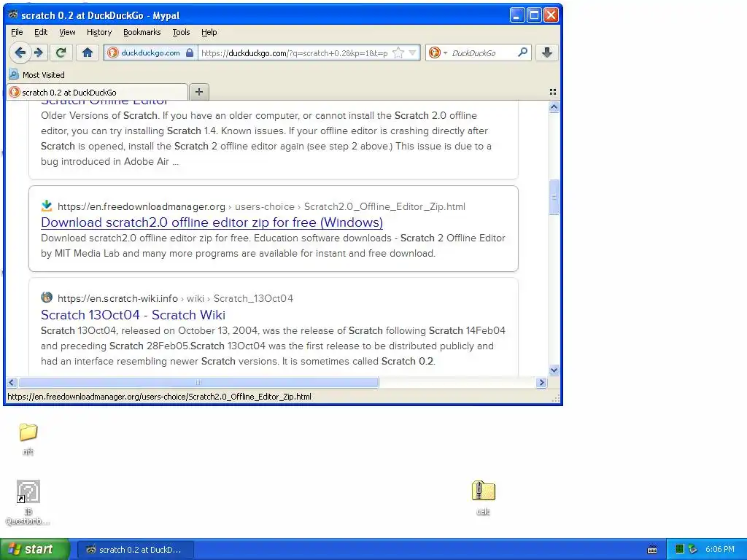Open the File menu
The height and width of the screenshot is (560, 747).
(17, 32)
